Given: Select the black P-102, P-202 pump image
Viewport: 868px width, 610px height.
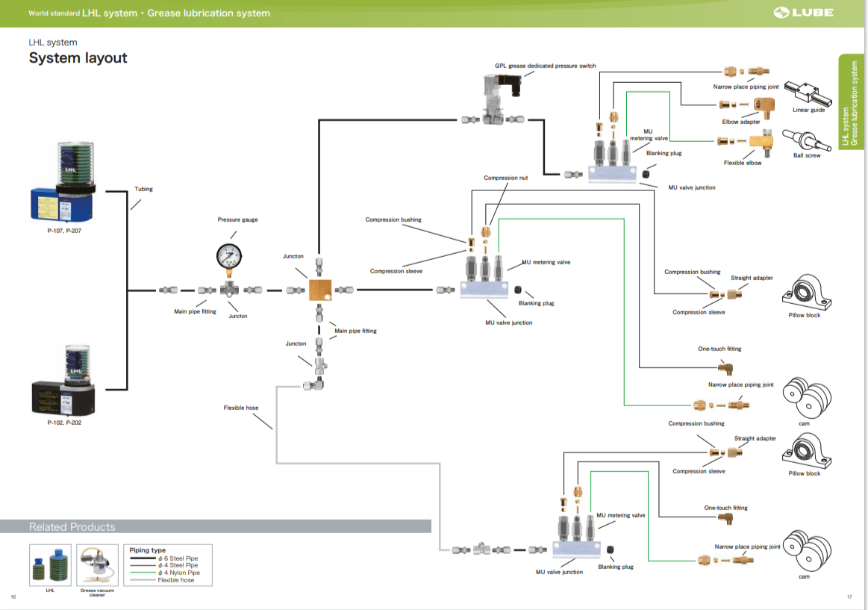Looking at the screenshot, I should click(x=63, y=379).
